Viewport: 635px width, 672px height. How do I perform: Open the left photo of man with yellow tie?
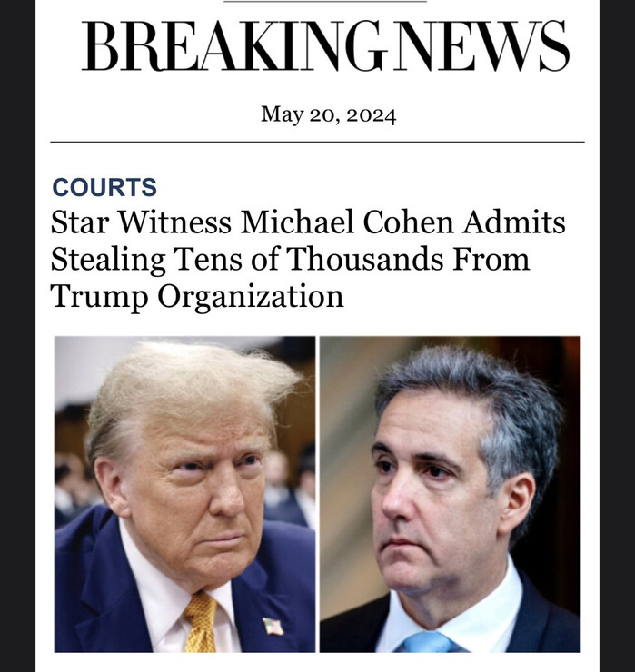click(184, 494)
